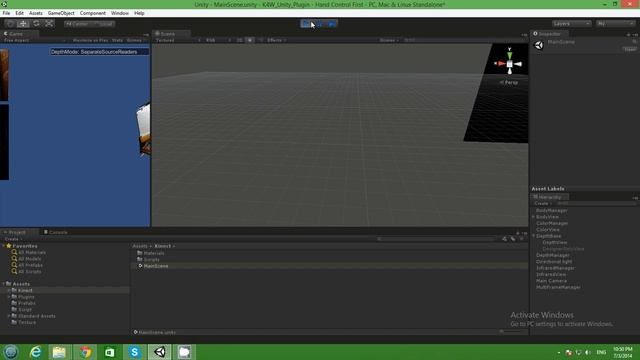Open the Window menu
The image size is (640, 360).
(x=120, y=13)
